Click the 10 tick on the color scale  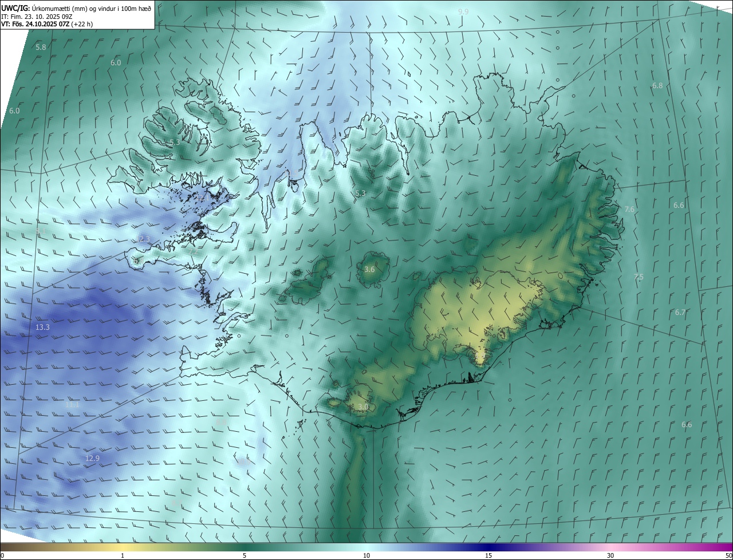coord(366,555)
